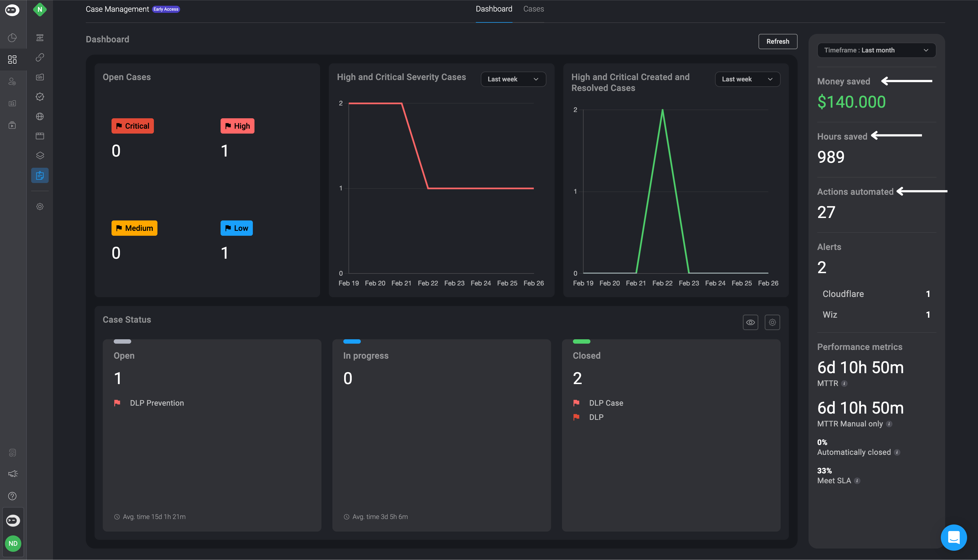Image resolution: width=978 pixels, height=560 pixels.
Task: Click the $140.000 money saved value
Action: [851, 102]
